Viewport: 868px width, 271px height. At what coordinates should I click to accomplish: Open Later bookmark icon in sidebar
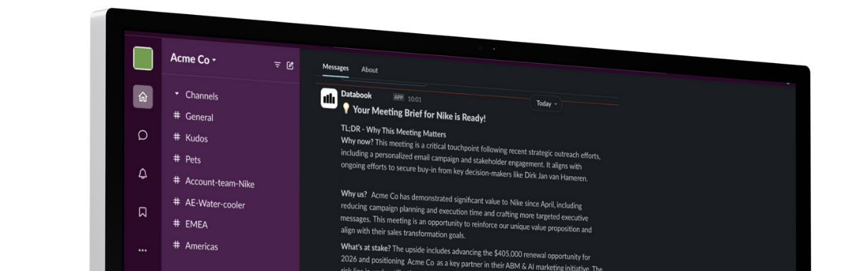coord(142,212)
